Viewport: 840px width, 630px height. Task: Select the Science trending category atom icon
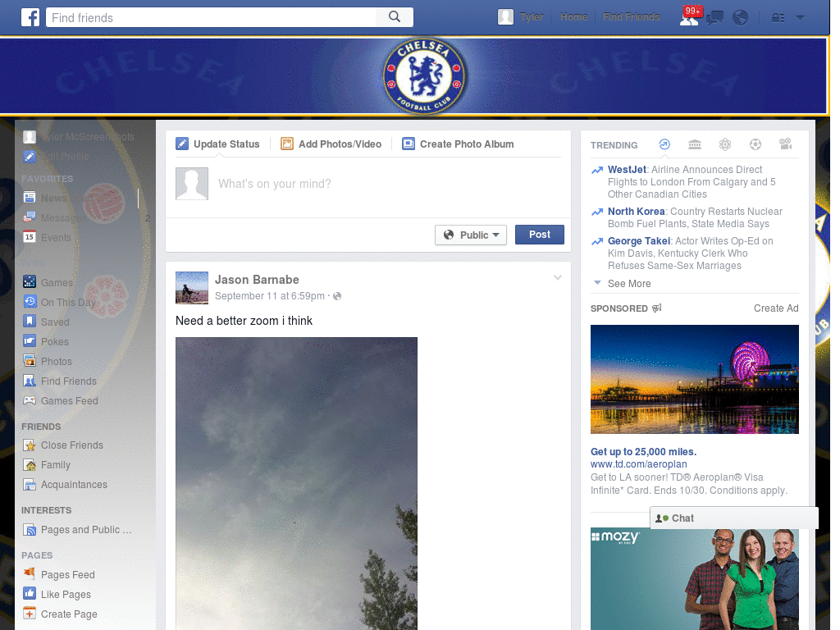[x=725, y=144]
